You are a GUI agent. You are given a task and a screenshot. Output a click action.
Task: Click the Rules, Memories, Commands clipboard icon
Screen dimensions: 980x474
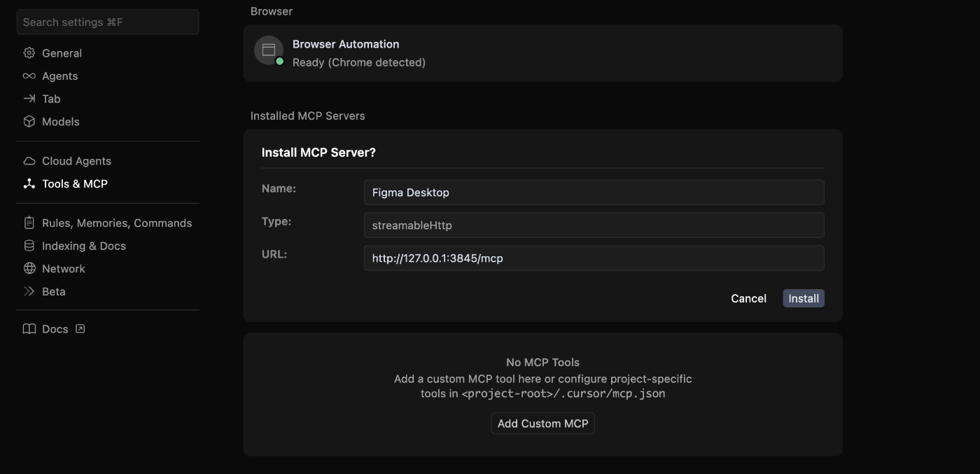coord(29,223)
